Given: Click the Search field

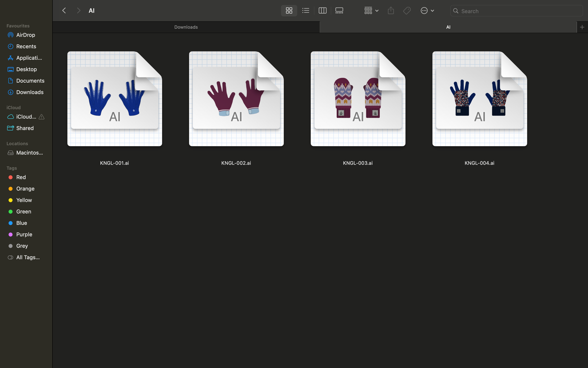Looking at the screenshot, I should [x=516, y=11].
